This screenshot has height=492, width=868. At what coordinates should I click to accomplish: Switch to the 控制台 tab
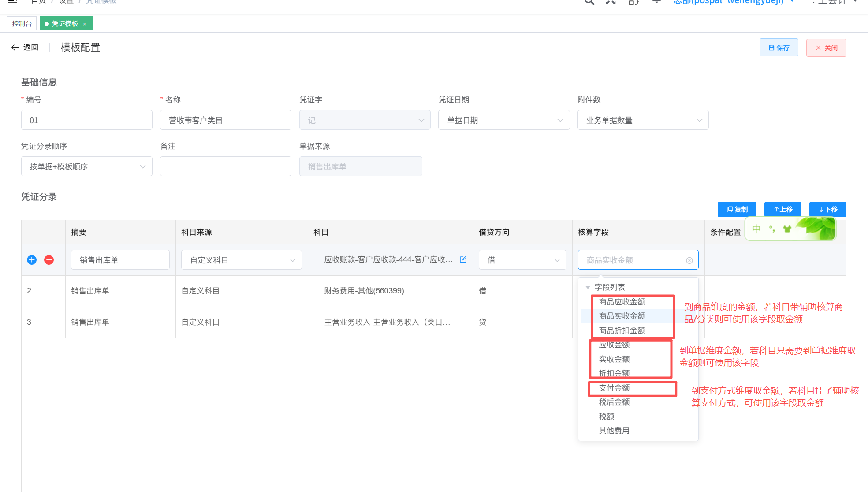click(22, 23)
